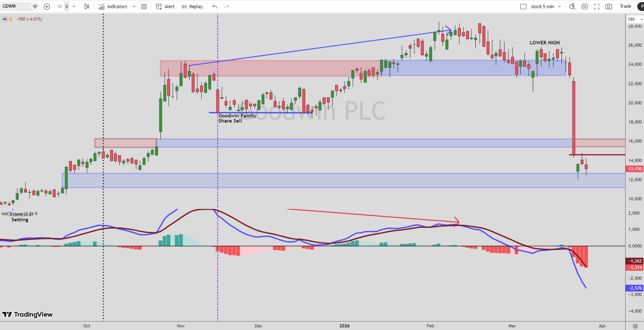Click the 24,000 price scale label
This screenshot has width=644, height=330.
click(x=635, y=64)
